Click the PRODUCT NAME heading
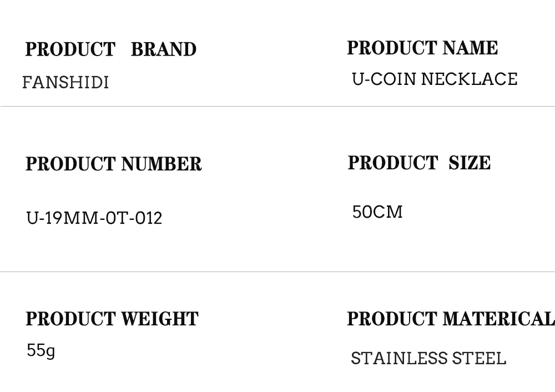 [x=422, y=48]
